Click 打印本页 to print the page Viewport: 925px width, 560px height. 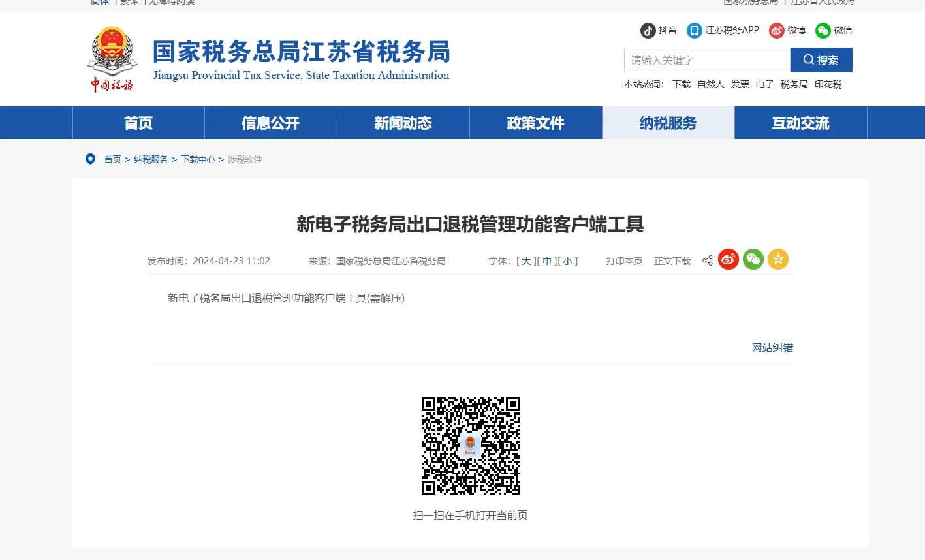[624, 261]
